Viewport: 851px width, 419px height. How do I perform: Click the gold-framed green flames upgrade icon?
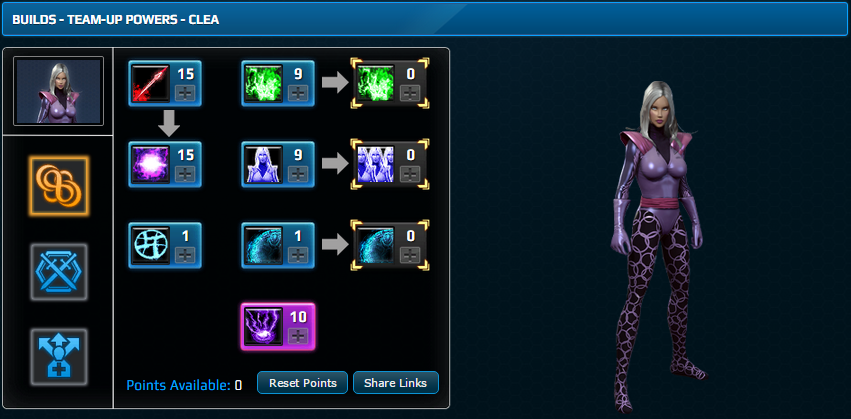pyautogui.click(x=376, y=83)
